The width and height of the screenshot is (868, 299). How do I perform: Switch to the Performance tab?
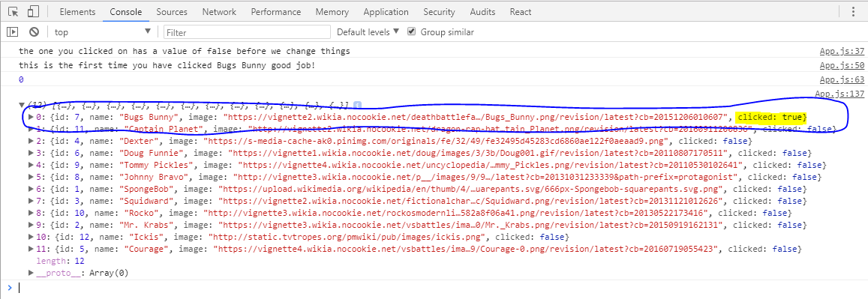click(x=275, y=11)
